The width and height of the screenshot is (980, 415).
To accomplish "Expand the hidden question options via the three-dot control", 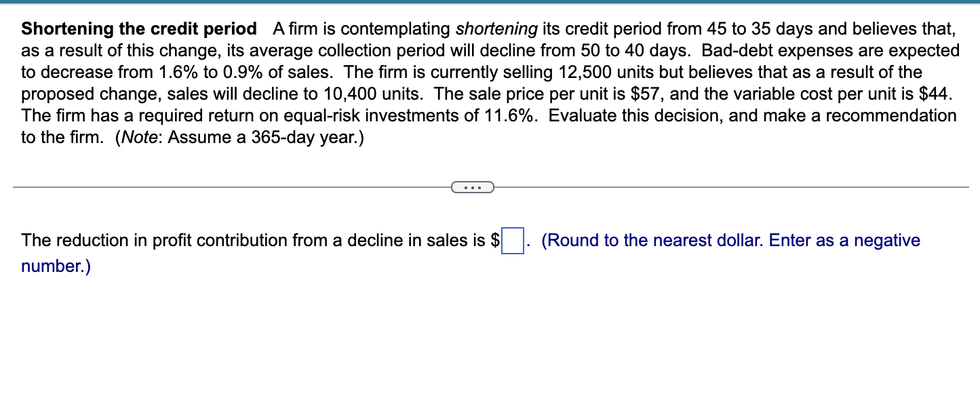I will 473,186.
